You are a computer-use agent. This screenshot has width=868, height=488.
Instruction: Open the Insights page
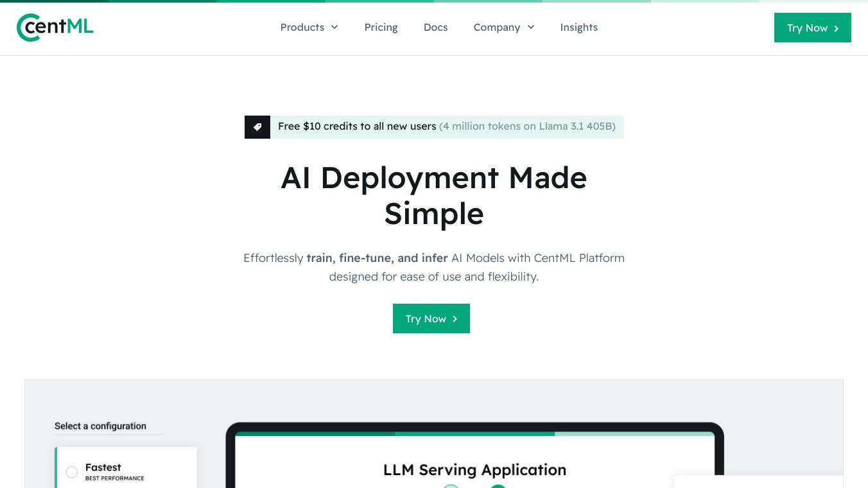coord(579,28)
